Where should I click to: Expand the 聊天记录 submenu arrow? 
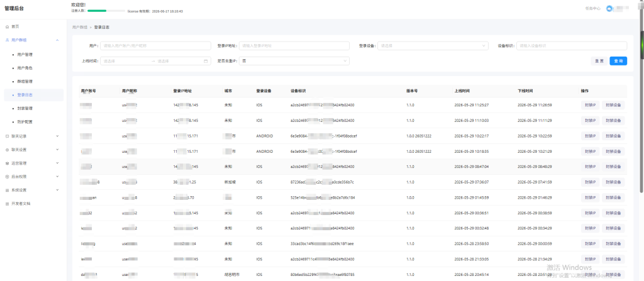coord(57,136)
